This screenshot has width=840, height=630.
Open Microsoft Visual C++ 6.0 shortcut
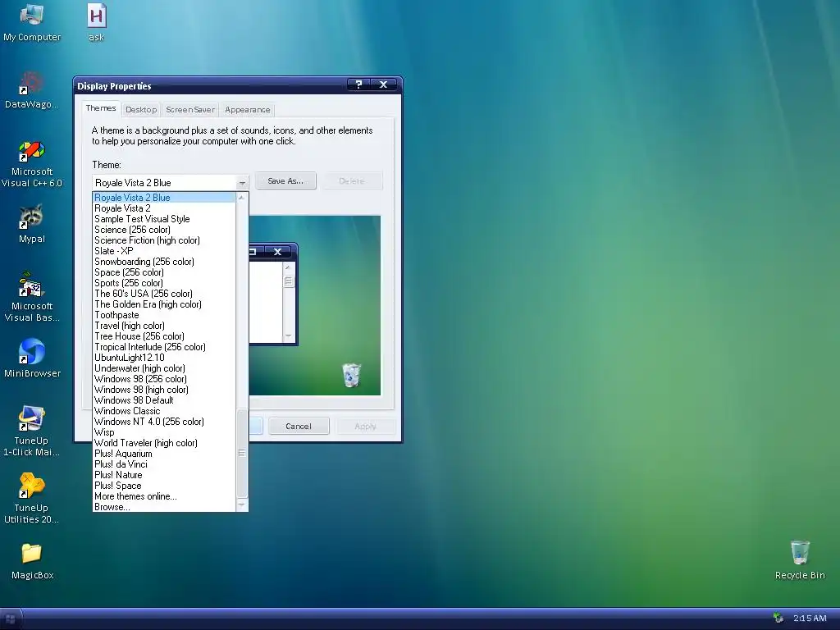pyautogui.click(x=32, y=163)
